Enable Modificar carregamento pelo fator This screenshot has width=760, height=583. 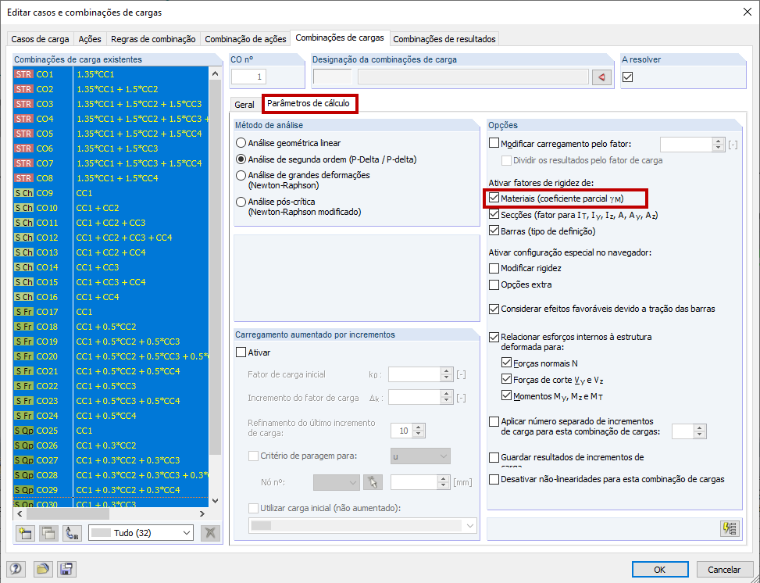click(494, 143)
